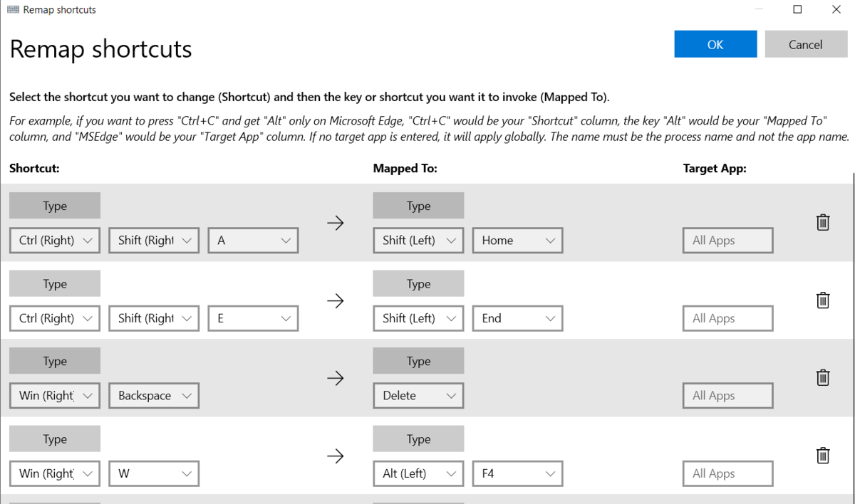Delete the Ctrl+Shift+A shortcut row

[822, 222]
